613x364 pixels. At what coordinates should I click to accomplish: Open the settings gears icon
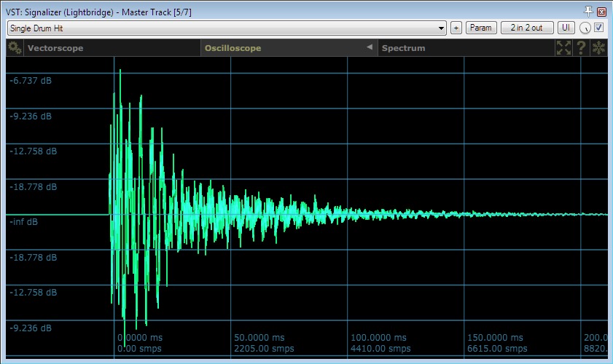(x=15, y=48)
